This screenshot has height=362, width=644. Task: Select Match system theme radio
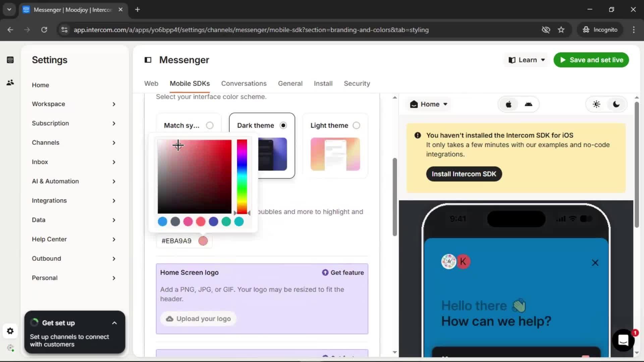pos(210,125)
